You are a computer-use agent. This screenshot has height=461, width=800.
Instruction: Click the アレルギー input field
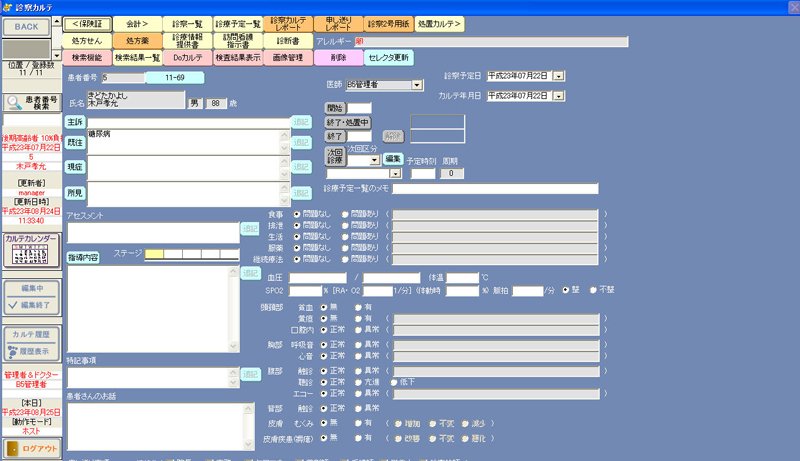491,41
